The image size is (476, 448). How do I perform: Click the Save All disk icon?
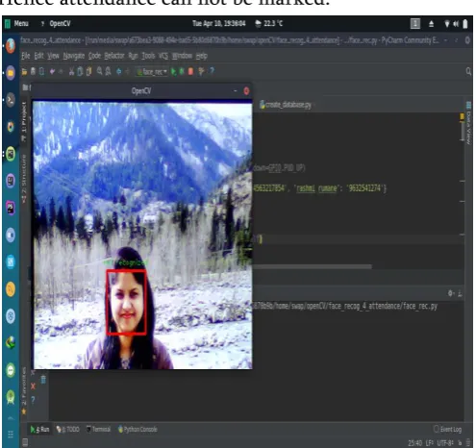pos(33,71)
